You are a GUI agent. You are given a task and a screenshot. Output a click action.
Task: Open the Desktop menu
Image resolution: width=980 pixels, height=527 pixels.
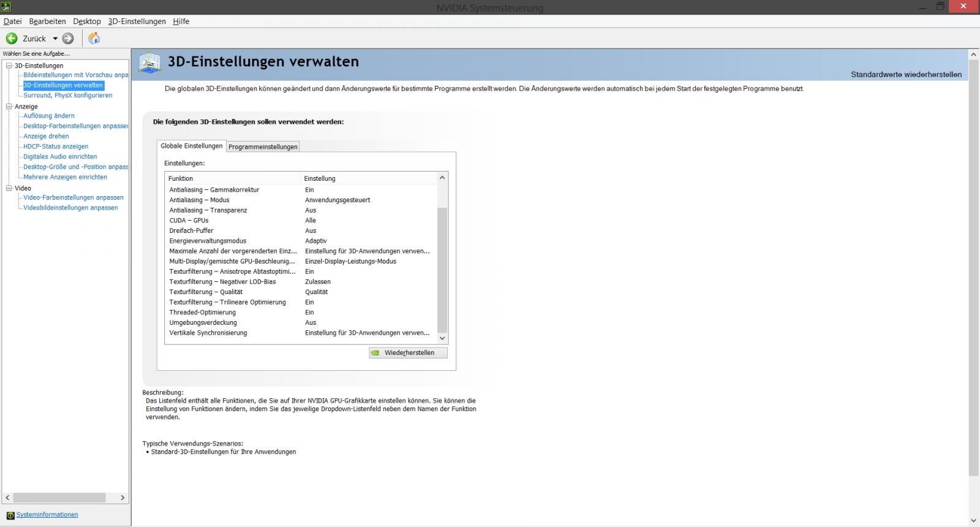click(87, 21)
